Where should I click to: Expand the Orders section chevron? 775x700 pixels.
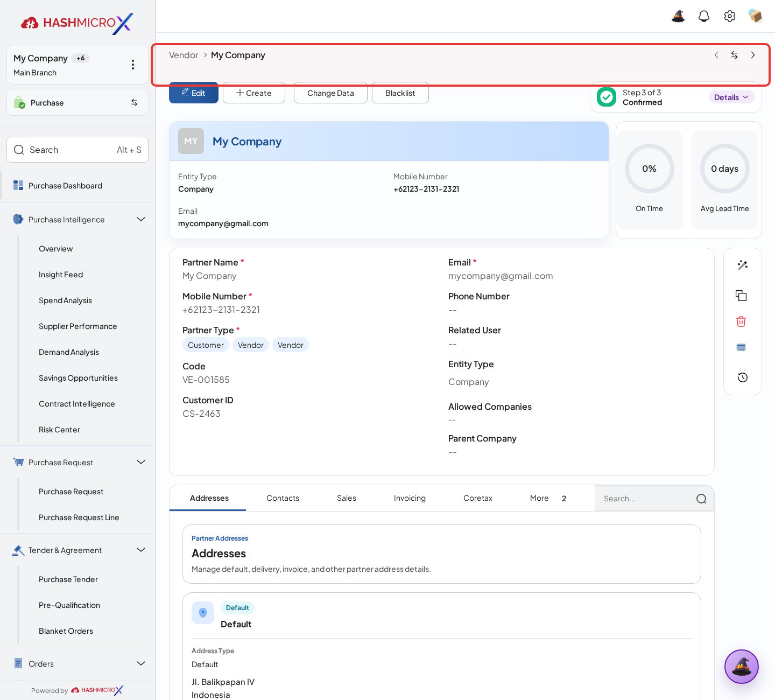coord(141,663)
